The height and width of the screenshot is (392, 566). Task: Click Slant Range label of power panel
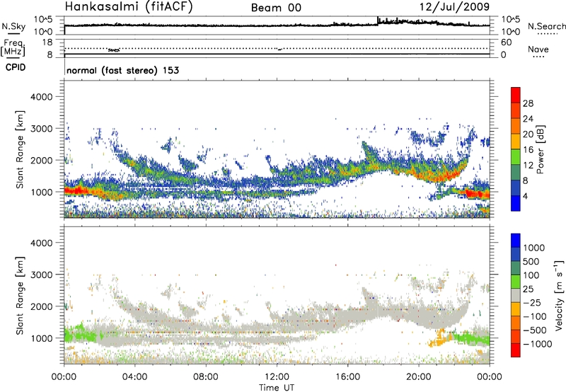click(x=20, y=149)
